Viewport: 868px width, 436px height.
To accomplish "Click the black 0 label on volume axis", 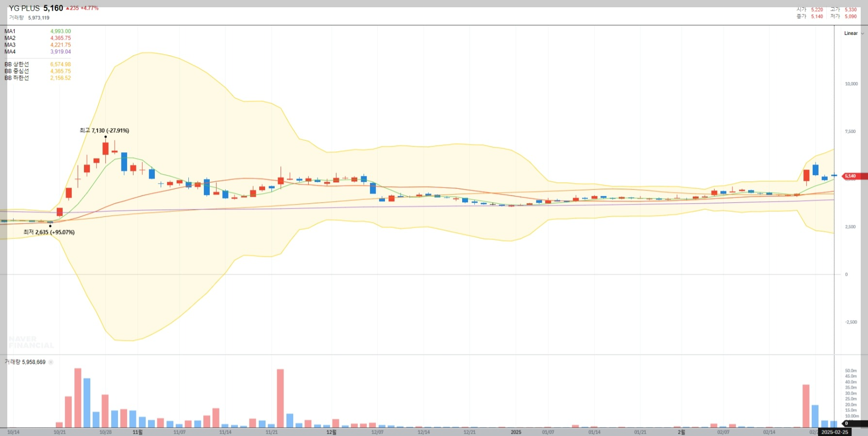I will tap(854, 423).
